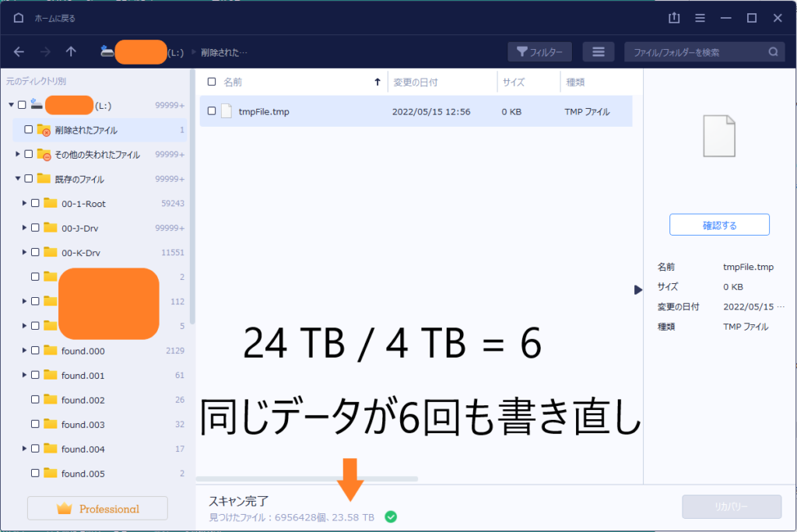
Task: Enable the select-all checkbox in the list header
Action: coord(212,81)
